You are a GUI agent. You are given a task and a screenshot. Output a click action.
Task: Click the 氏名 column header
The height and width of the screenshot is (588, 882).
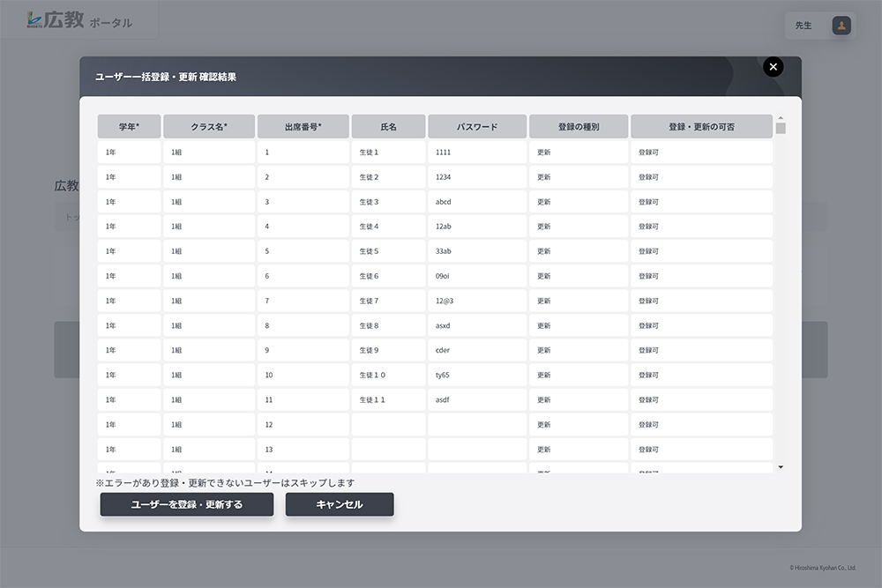388,126
